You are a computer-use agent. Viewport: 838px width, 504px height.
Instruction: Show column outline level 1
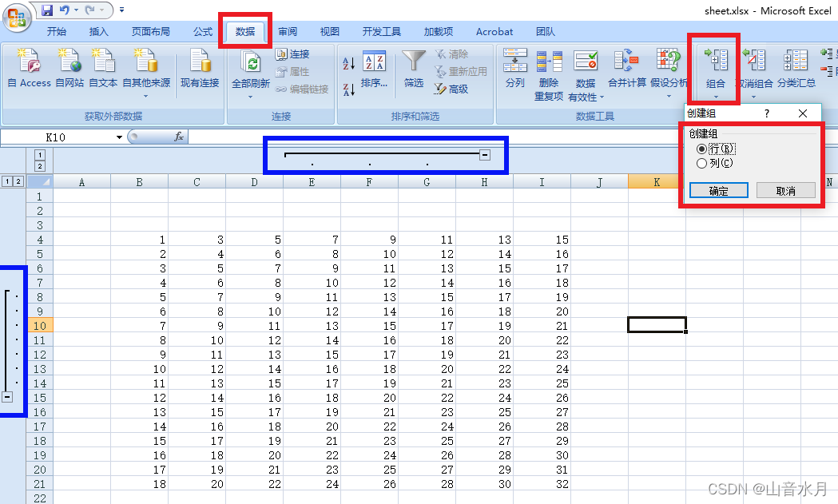click(x=40, y=155)
